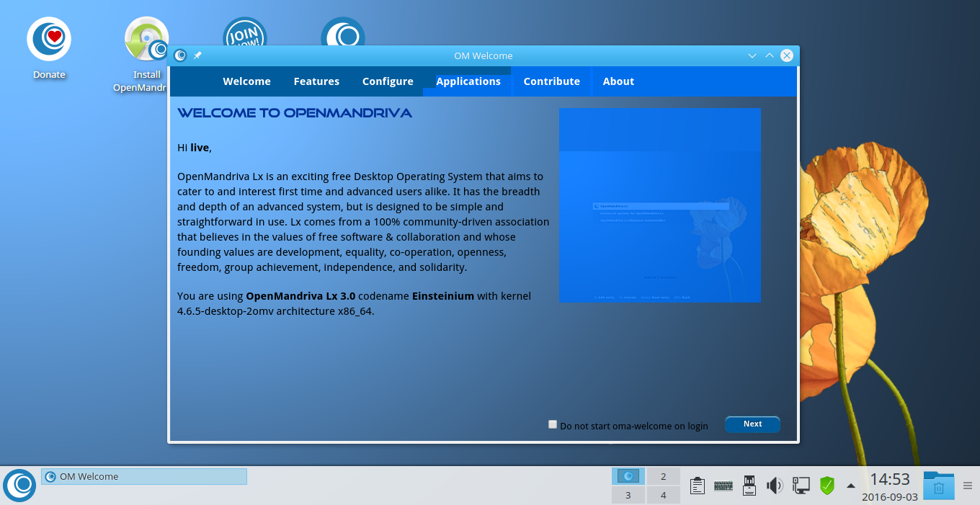Click the Welcome to OpenMandriva heading
This screenshot has width=980, height=505.
pos(295,113)
